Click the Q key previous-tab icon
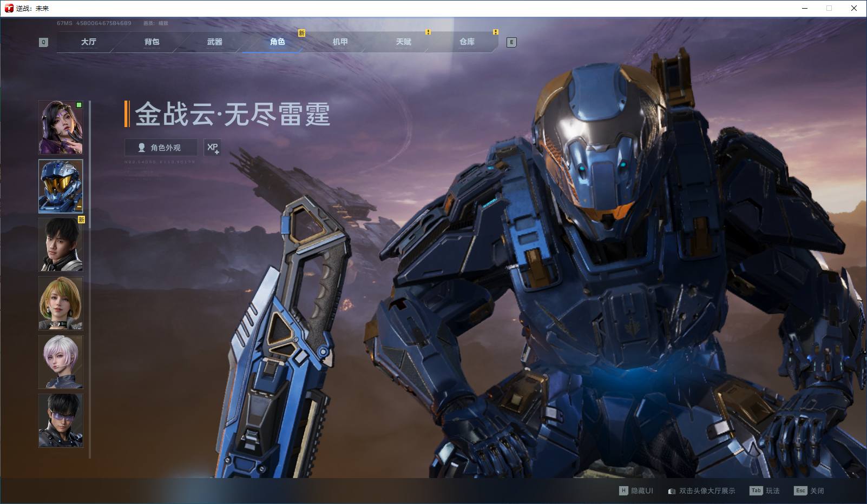The height and width of the screenshot is (504, 867). (x=44, y=42)
